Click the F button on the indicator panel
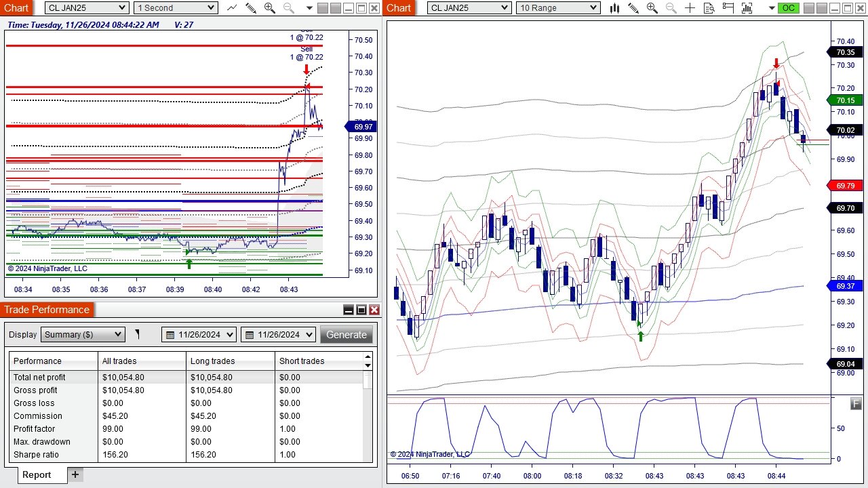Screen dimensions: 868x488 [x=856, y=404]
